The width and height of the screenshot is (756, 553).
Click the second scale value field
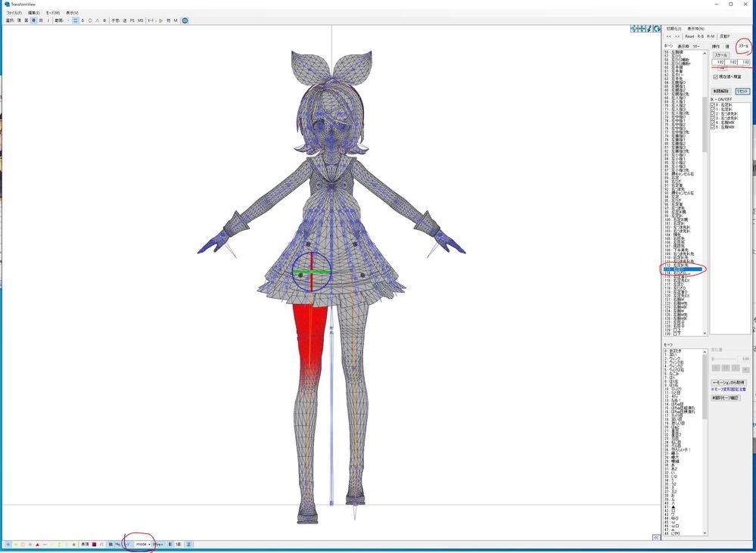click(x=732, y=62)
